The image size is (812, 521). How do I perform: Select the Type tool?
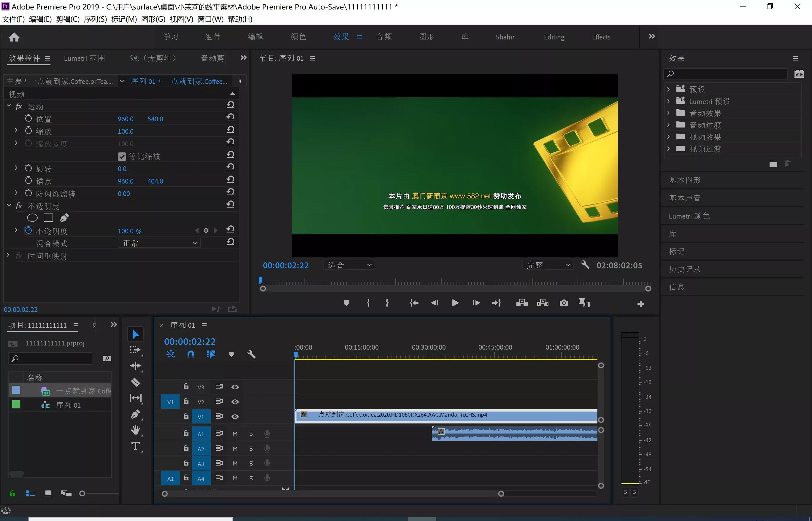135,446
